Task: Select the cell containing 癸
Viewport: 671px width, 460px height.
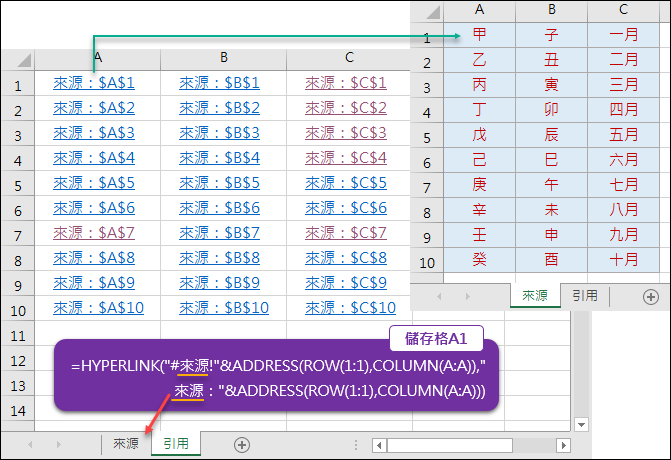Action: coord(479,260)
